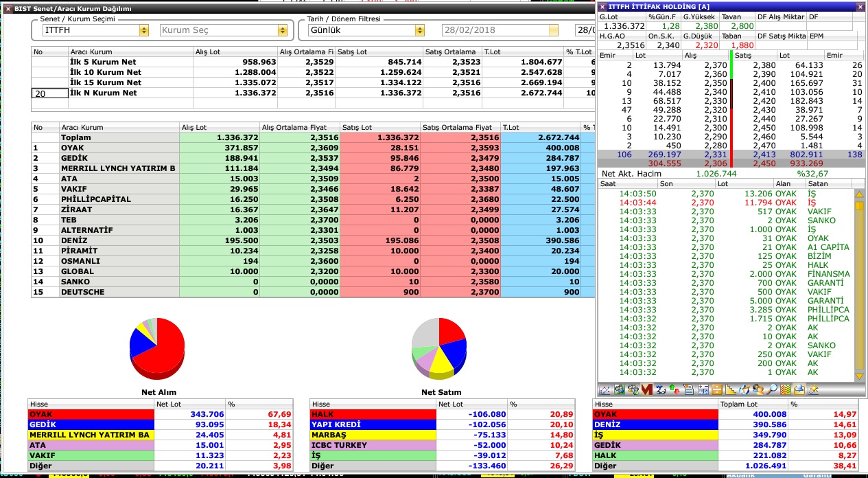Open the calculator icon in ITTFH toolbar
Screen dimensions: 868x478
pos(703,389)
